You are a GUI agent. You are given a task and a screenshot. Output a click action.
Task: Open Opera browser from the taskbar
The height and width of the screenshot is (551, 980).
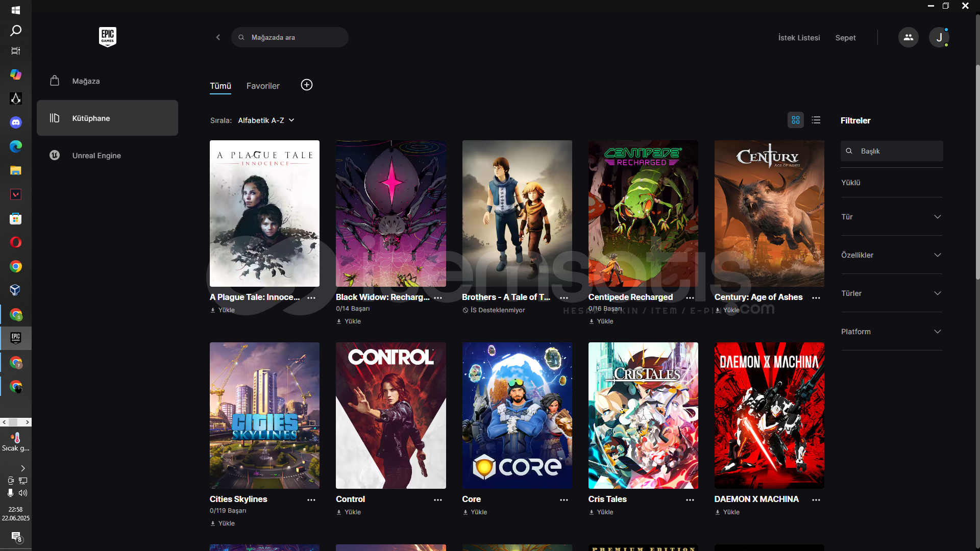tap(16, 242)
